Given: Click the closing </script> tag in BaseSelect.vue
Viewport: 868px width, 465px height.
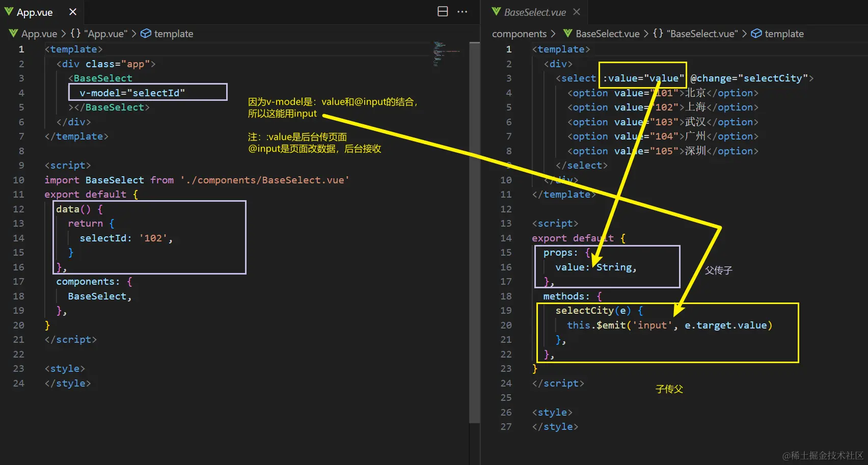Looking at the screenshot, I should tap(558, 383).
